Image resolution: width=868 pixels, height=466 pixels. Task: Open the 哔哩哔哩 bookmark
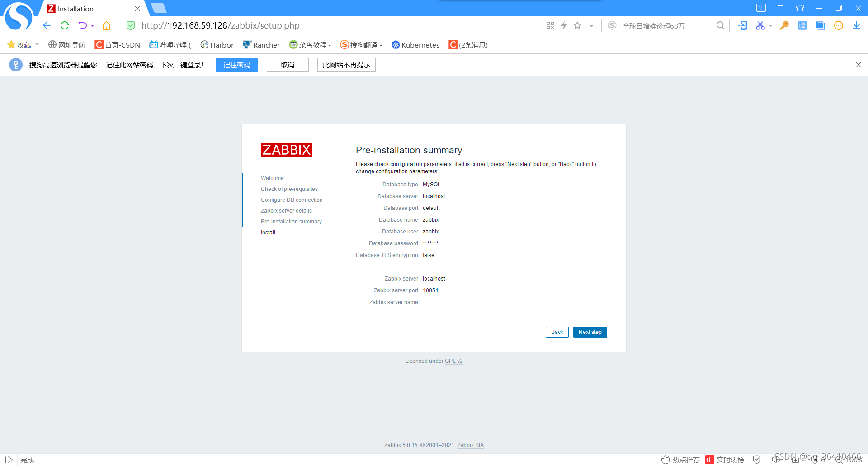tap(170, 45)
